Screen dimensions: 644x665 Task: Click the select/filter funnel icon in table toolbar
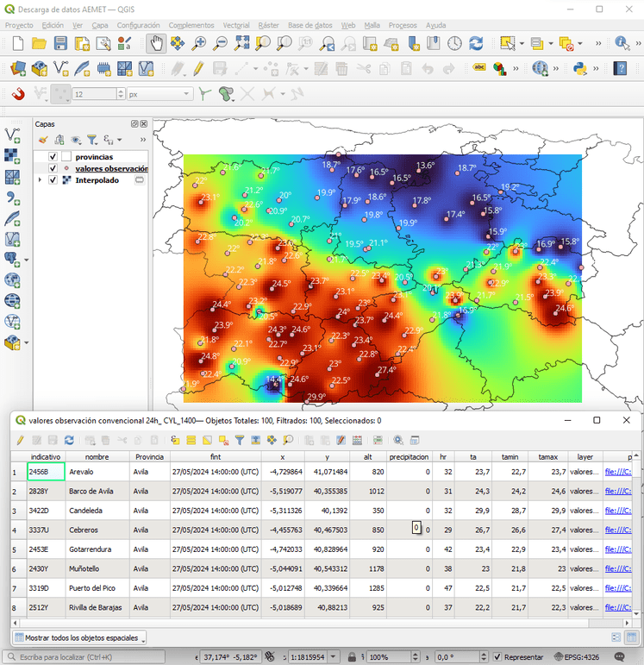(x=240, y=440)
